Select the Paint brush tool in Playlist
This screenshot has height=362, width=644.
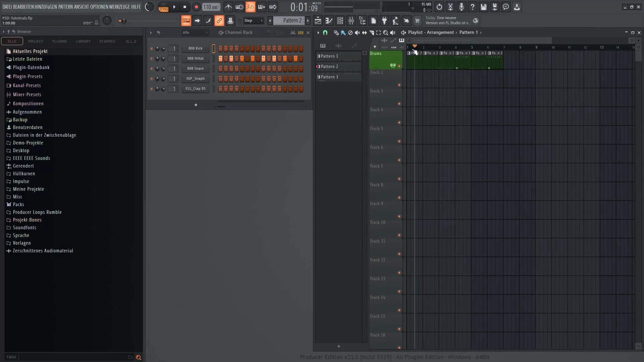click(343, 33)
